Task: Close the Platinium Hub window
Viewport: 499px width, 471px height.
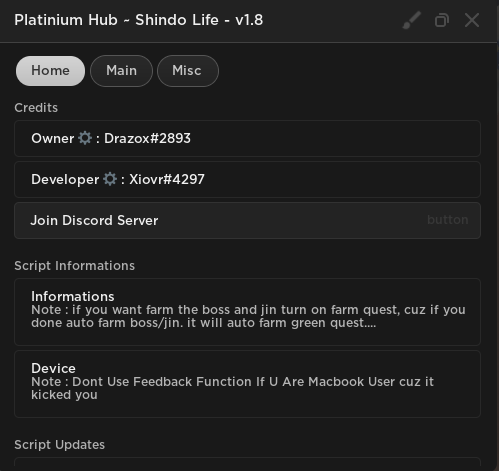Action: point(472,20)
